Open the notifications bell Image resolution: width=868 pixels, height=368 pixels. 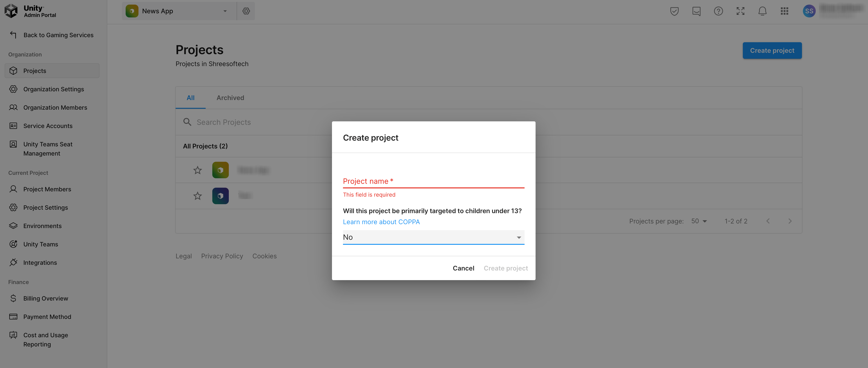pos(762,11)
